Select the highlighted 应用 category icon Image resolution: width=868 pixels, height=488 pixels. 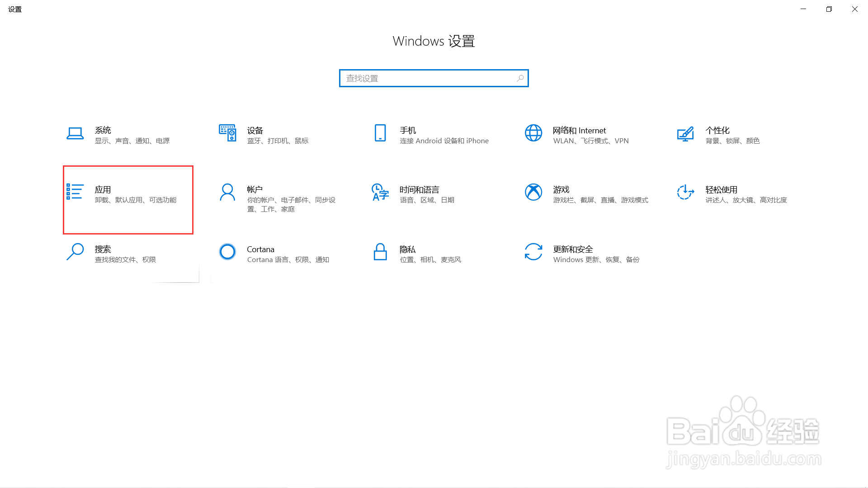[x=75, y=192]
